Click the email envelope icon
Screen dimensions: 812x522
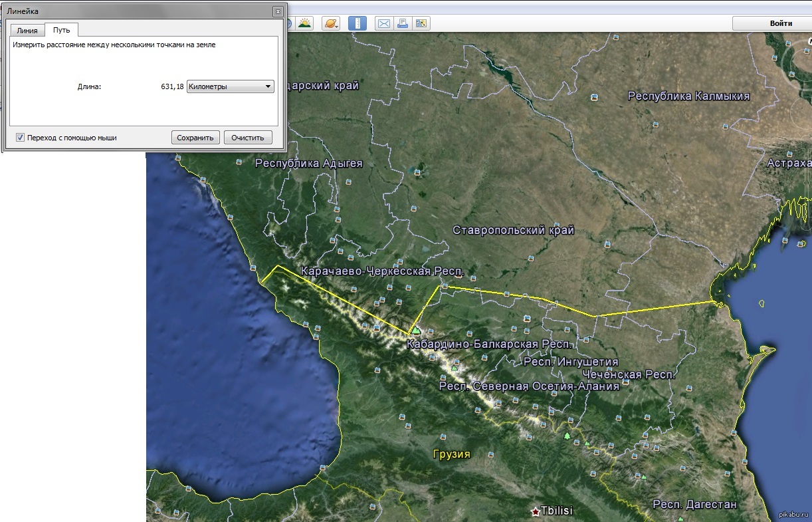(x=384, y=23)
